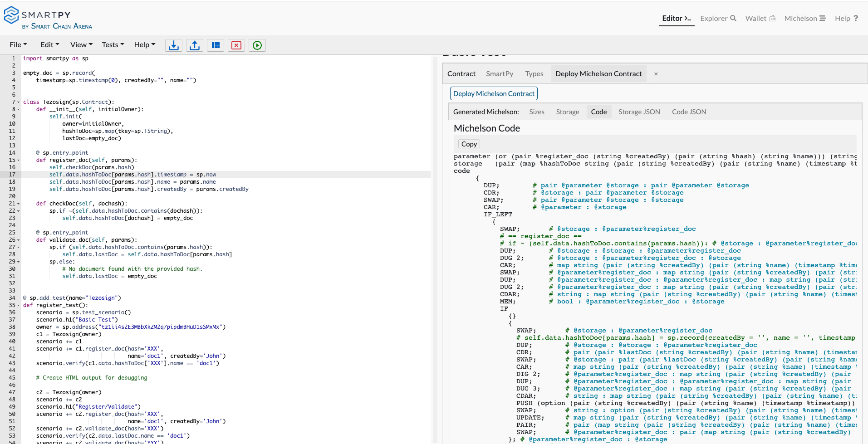Collapse the register_test function at line 35
This screenshot has width=868, height=444.
(19, 306)
